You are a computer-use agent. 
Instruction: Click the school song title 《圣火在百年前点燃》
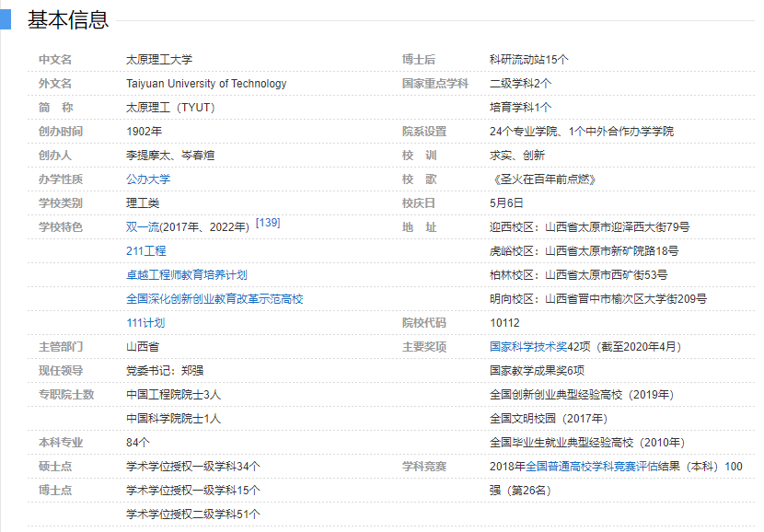click(541, 179)
